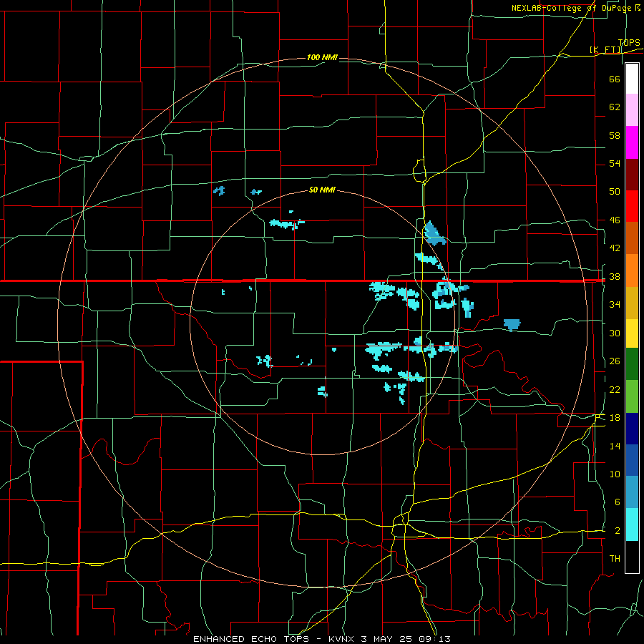Pick the dark red legend swatch

(x=632, y=175)
